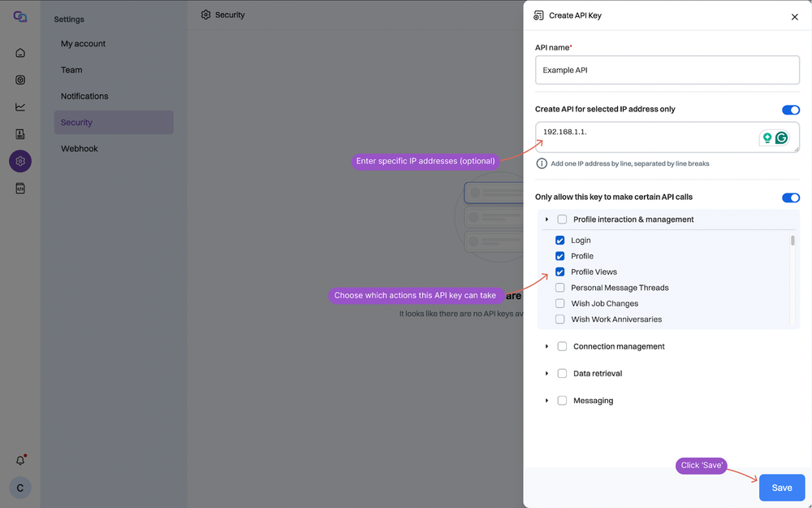Click the Grammarly G icon in the IP field
The image size is (812, 508).
pyautogui.click(x=782, y=137)
